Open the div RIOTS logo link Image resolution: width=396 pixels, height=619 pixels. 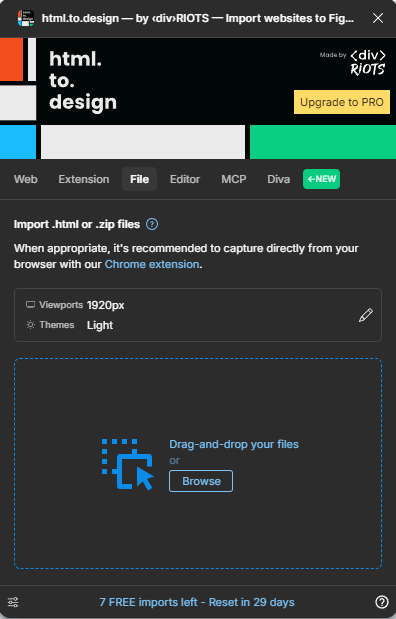point(368,62)
